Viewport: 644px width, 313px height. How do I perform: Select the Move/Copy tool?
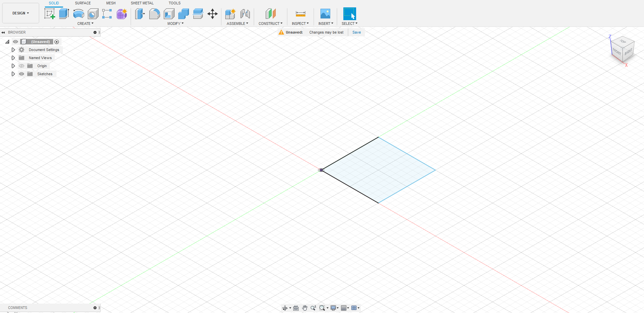(213, 14)
